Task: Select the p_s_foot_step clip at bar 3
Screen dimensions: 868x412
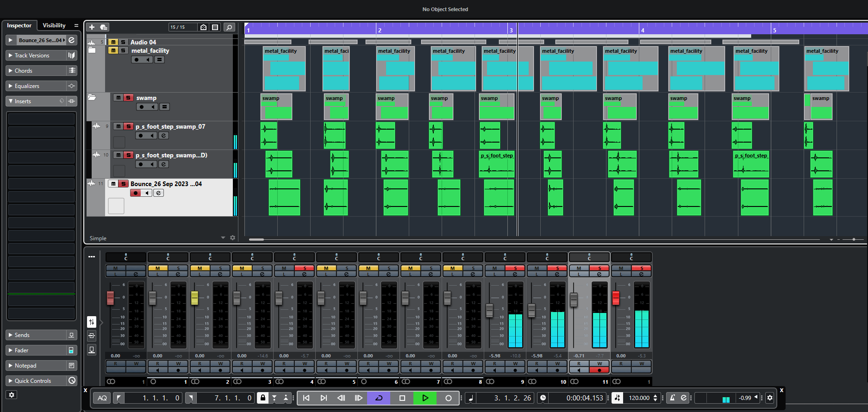Action: click(x=497, y=164)
